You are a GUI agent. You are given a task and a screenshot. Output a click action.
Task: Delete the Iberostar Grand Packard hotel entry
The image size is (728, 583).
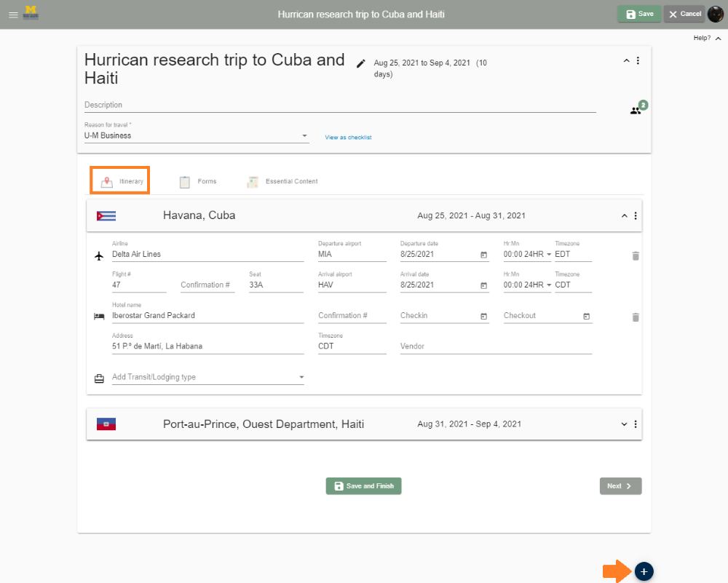636,317
